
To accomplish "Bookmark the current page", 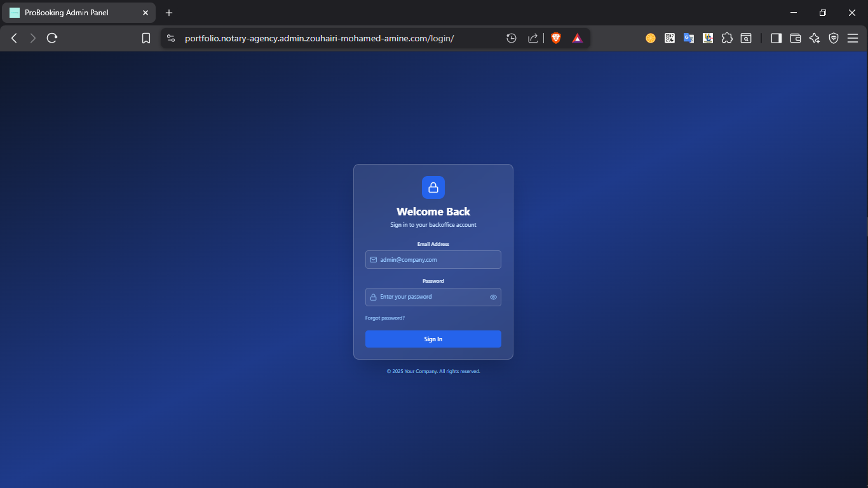I will pyautogui.click(x=146, y=37).
